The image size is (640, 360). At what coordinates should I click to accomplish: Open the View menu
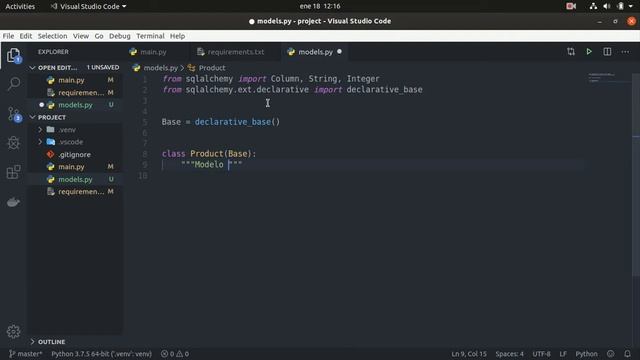(81, 36)
